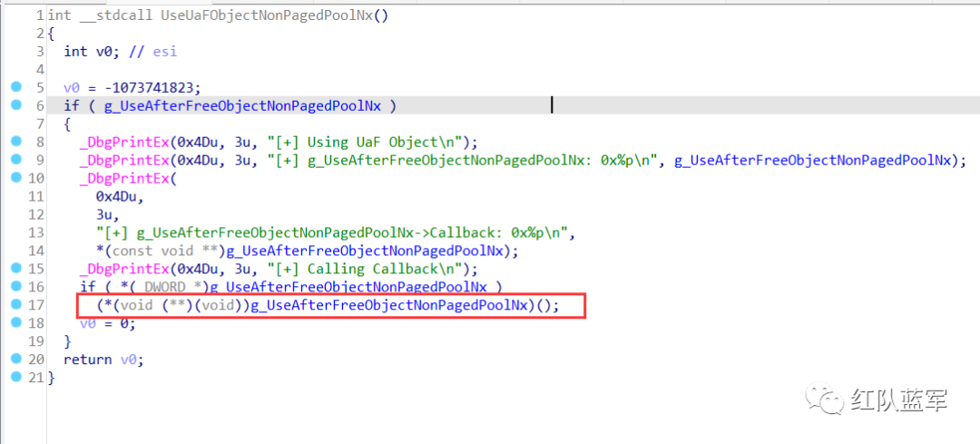Screen dimensions: 980x444
Task: Toggle breakpoint dot on line 20
Action: tap(16, 360)
